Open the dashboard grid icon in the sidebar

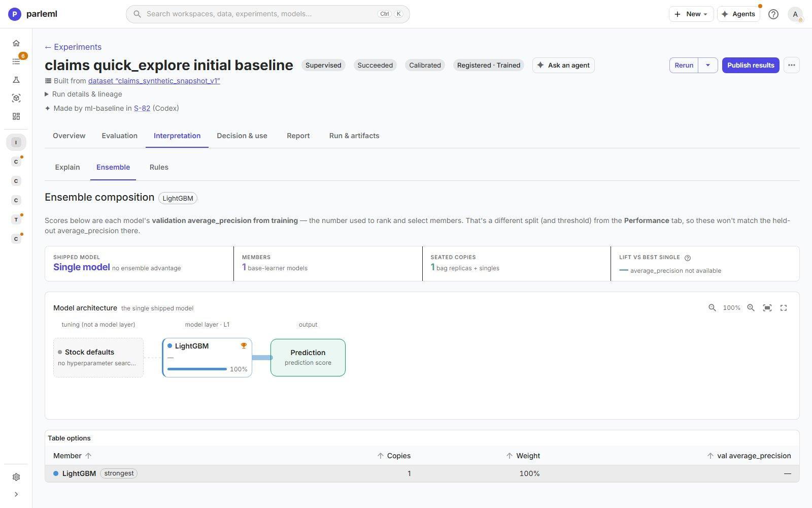16,116
